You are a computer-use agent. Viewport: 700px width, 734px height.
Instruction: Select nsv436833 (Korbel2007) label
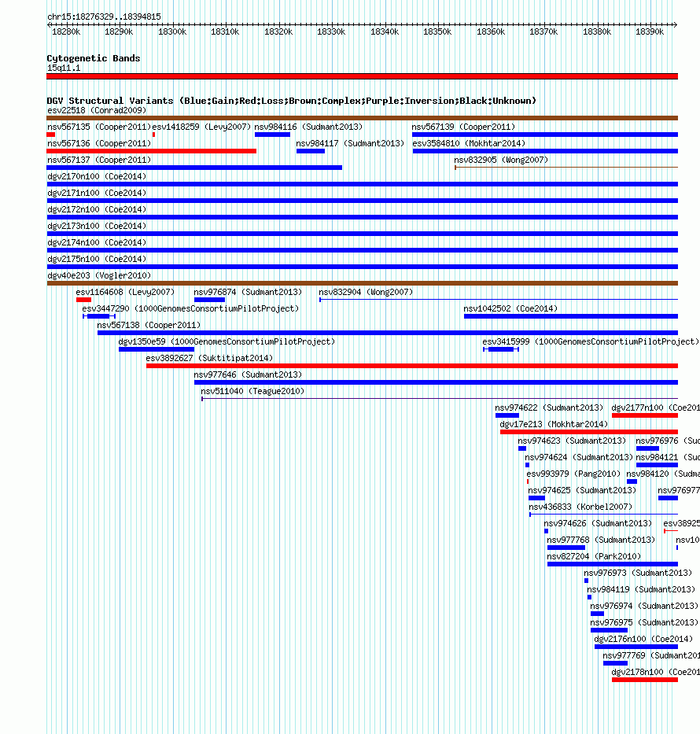pyautogui.click(x=580, y=507)
